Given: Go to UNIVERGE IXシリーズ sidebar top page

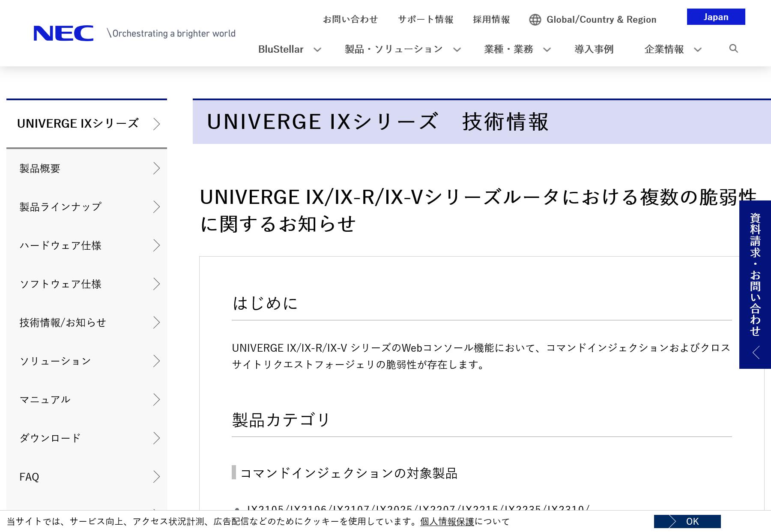Looking at the screenshot, I should tap(87, 124).
